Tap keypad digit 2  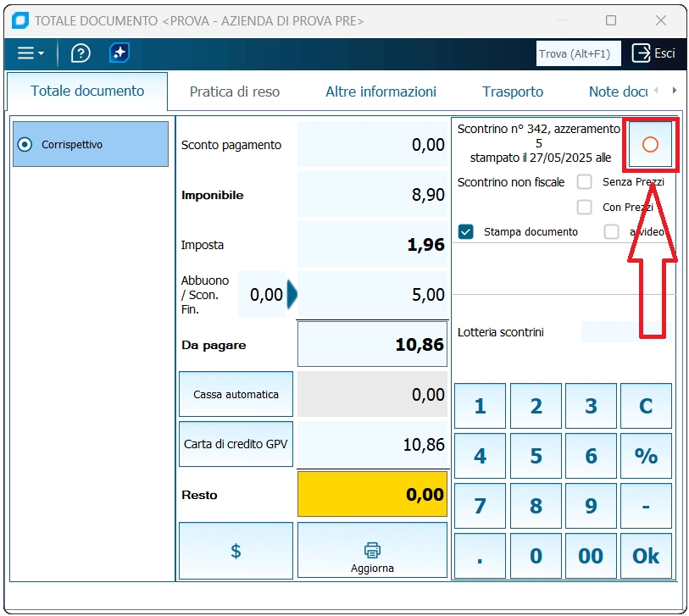tap(536, 406)
